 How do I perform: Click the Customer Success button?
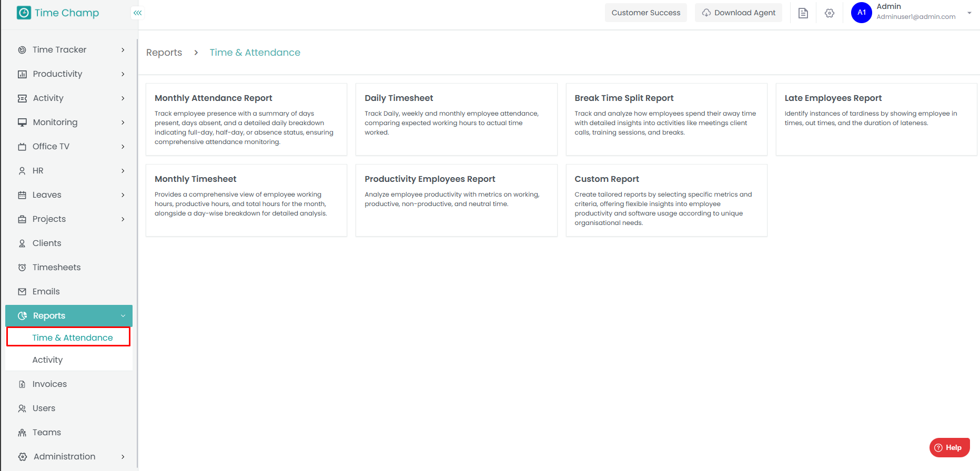coord(645,13)
